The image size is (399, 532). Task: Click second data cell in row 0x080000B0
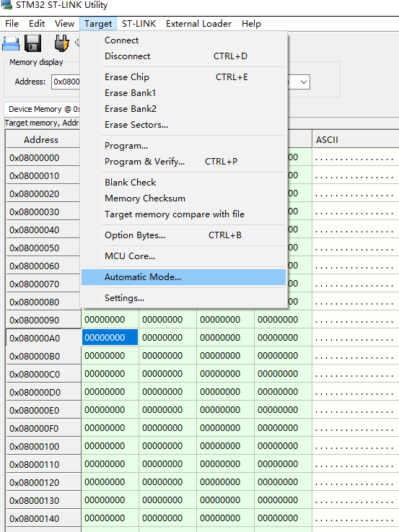(x=167, y=356)
